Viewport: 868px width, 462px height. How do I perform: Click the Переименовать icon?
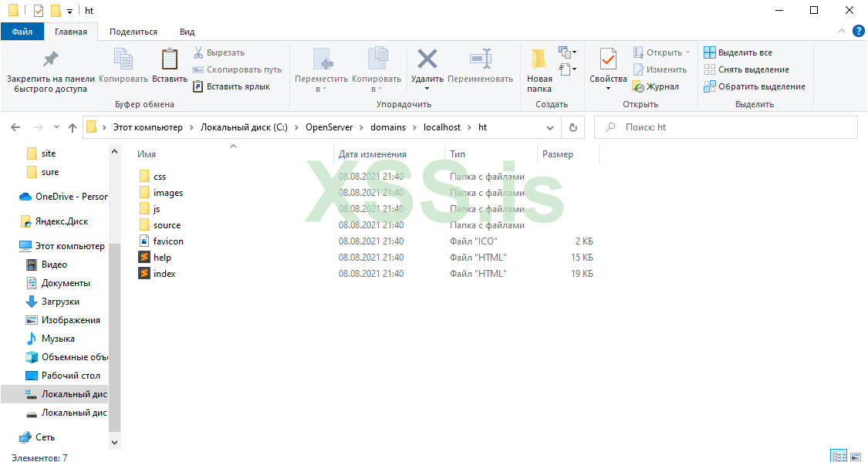click(481, 59)
